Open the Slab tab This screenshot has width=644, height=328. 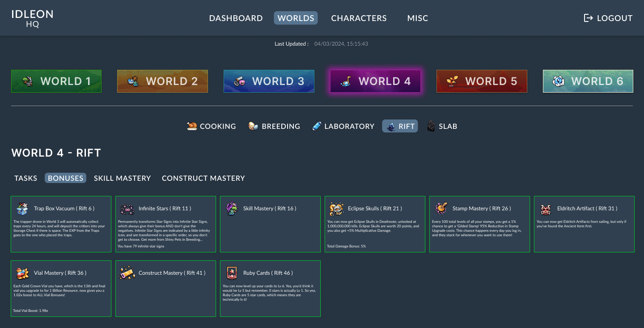click(442, 126)
